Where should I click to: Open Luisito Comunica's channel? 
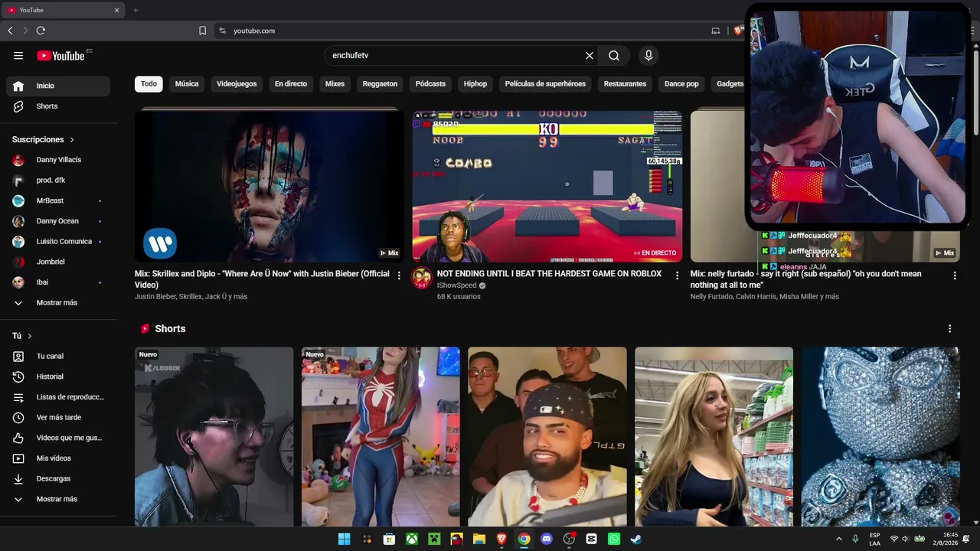click(x=58, y=241)
